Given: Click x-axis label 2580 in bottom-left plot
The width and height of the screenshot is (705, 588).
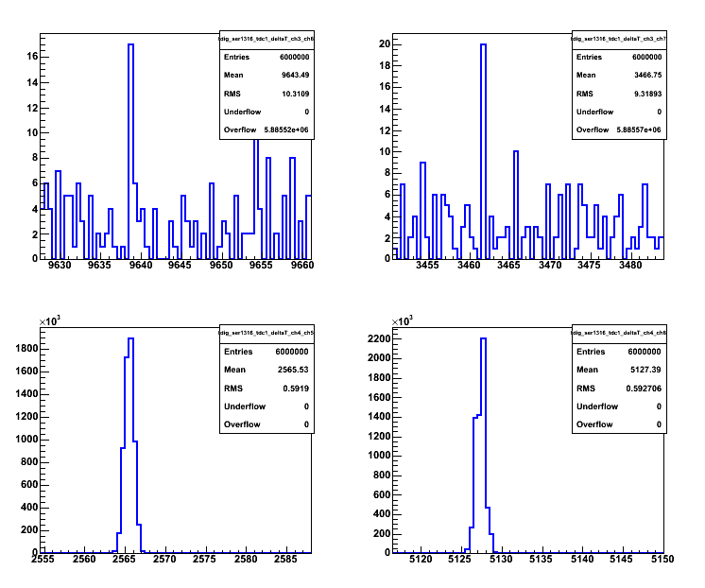Looking at the screenshot, I should (x=246, y=560).
